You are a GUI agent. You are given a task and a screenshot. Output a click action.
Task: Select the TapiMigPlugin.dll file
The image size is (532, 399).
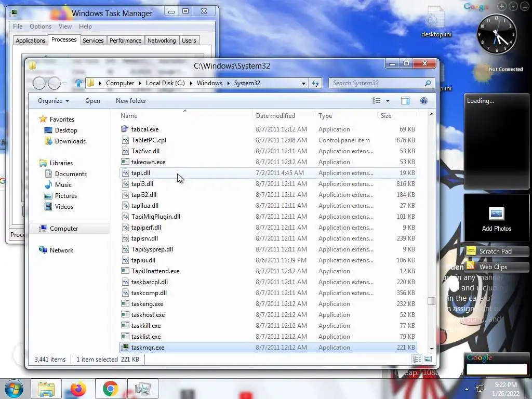pos(268,217)
